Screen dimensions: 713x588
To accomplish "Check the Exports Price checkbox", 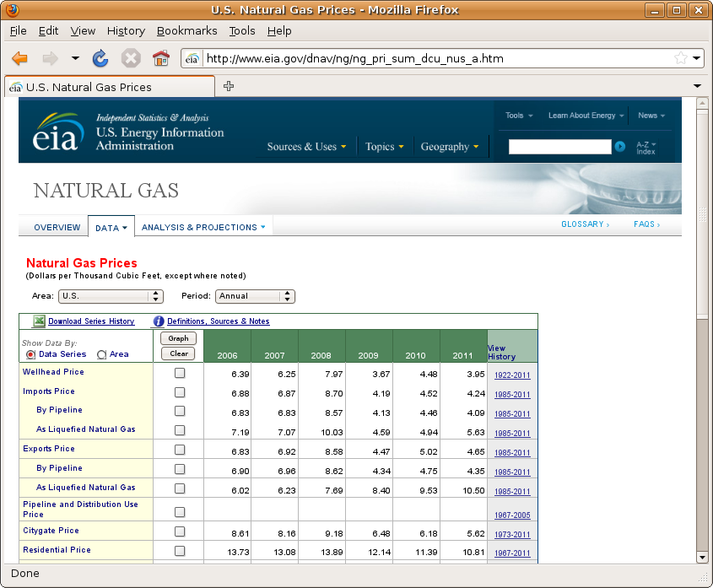I will click(x=180, y=450).
